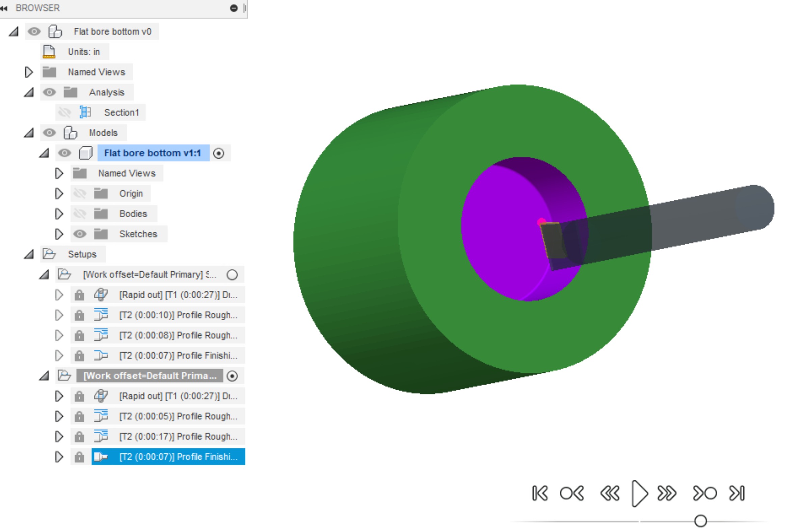Show the Origin folder
798x532 pixels.
pyautogui.click(x=80, y=193)
